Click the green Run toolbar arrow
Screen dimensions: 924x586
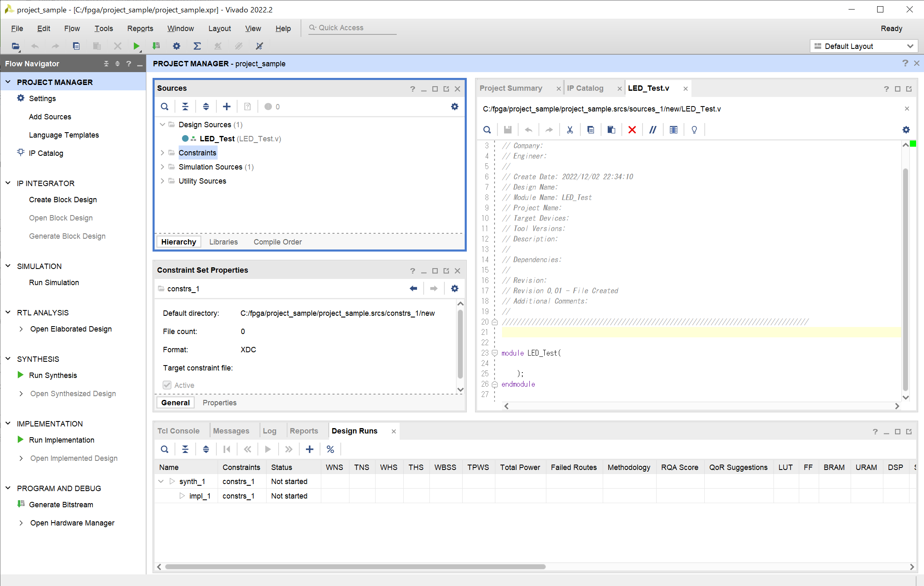[136, 46]
